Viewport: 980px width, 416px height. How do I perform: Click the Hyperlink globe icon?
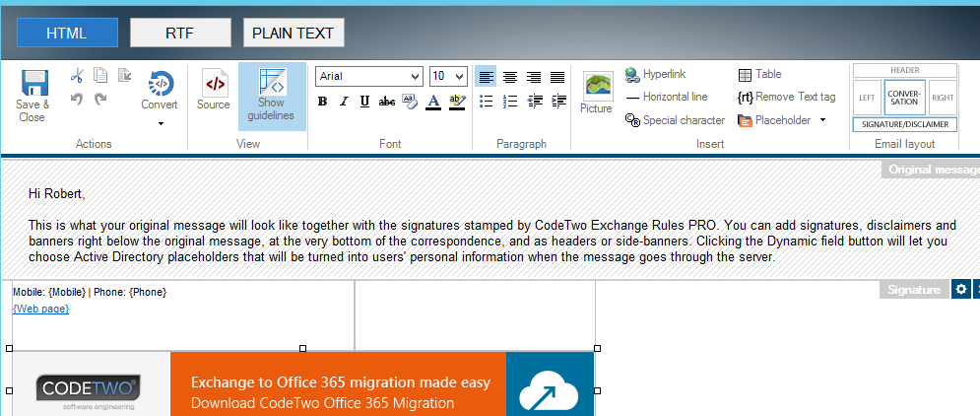click(x=632, y=75)
